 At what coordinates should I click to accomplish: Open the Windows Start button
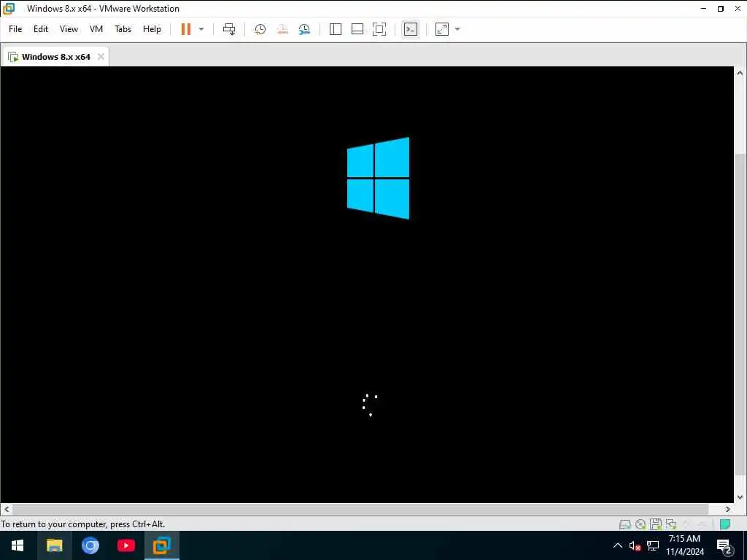[x=18, y=545]
